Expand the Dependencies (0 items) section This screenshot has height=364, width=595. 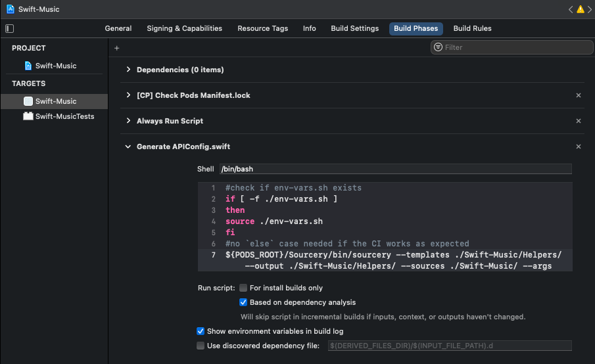pyautogui.click(x=128, y=70)
